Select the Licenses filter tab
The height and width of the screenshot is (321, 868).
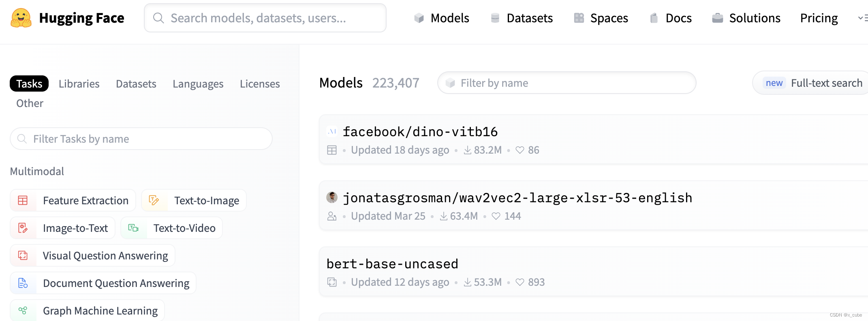tap(260, 83)
